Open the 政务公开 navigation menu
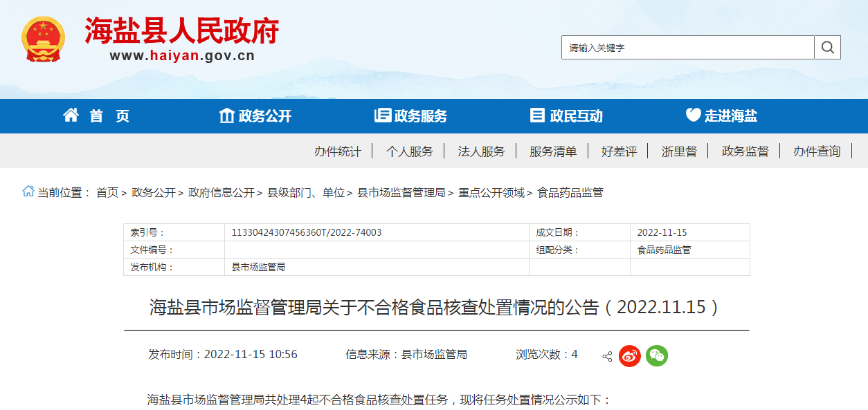 265,116
